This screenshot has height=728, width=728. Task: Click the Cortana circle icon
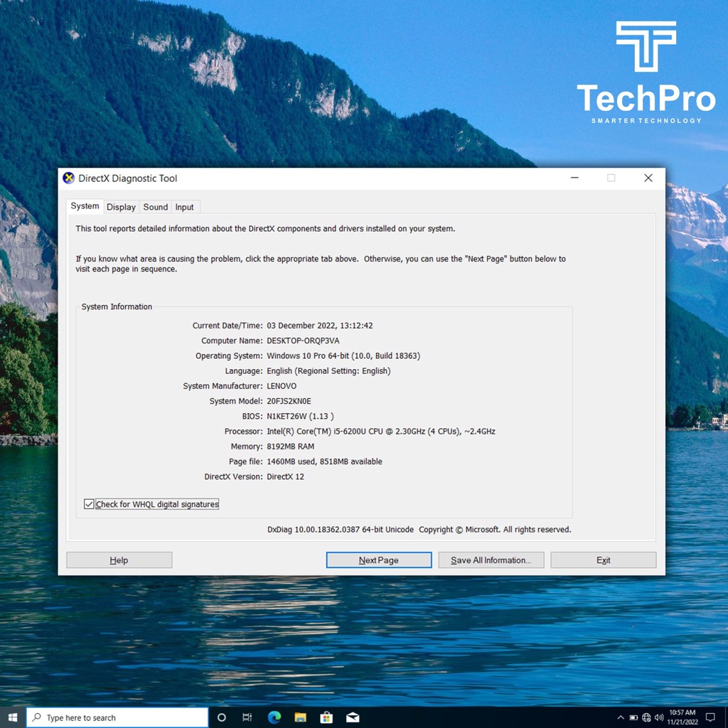click(221, 717)
